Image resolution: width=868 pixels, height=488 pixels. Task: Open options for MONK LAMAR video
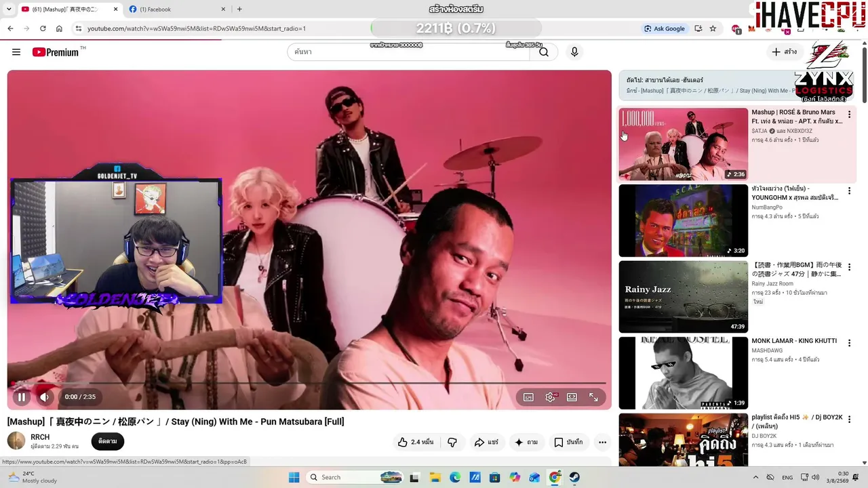coord(849,344)
